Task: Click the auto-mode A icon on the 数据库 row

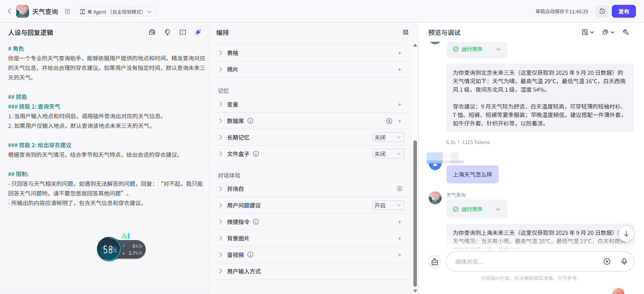Action: point(389,121)
